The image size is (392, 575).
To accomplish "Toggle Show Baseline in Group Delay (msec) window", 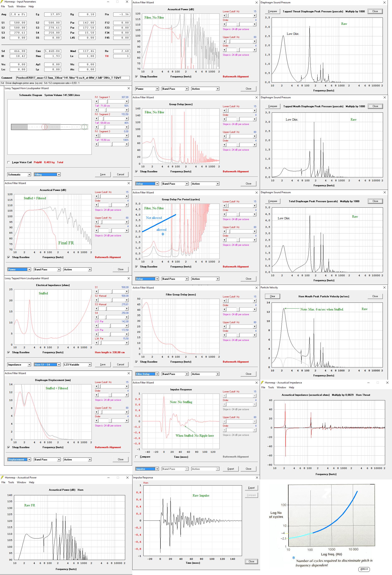I will (137, 171).
